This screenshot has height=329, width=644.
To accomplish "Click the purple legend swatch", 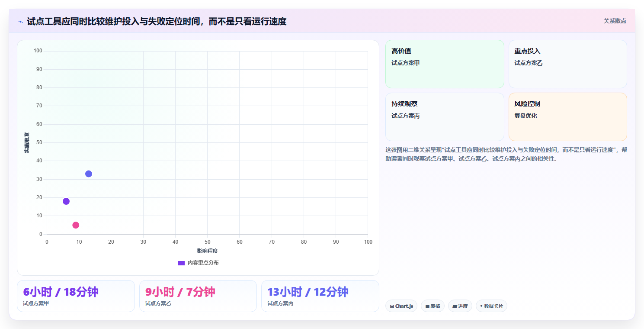I will click(181, 263).
